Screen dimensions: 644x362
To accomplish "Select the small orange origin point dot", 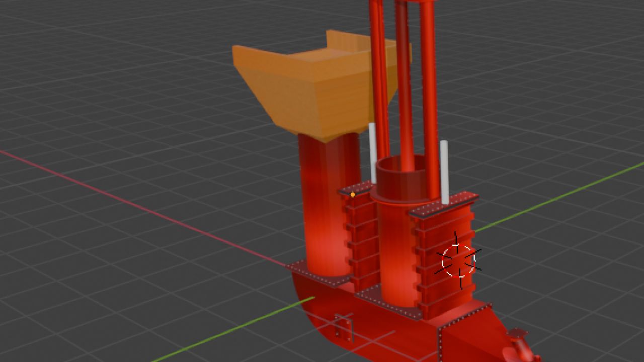I will coord(353,194).
